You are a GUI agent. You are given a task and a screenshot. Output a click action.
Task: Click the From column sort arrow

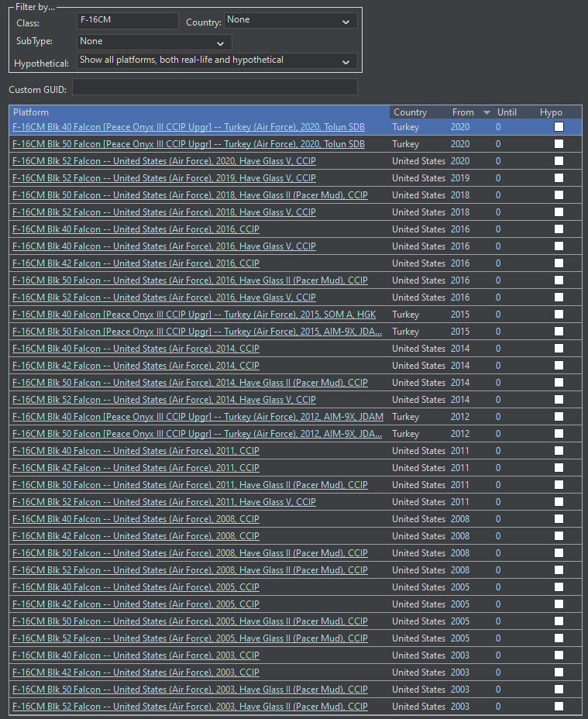(x=487, y=113)
